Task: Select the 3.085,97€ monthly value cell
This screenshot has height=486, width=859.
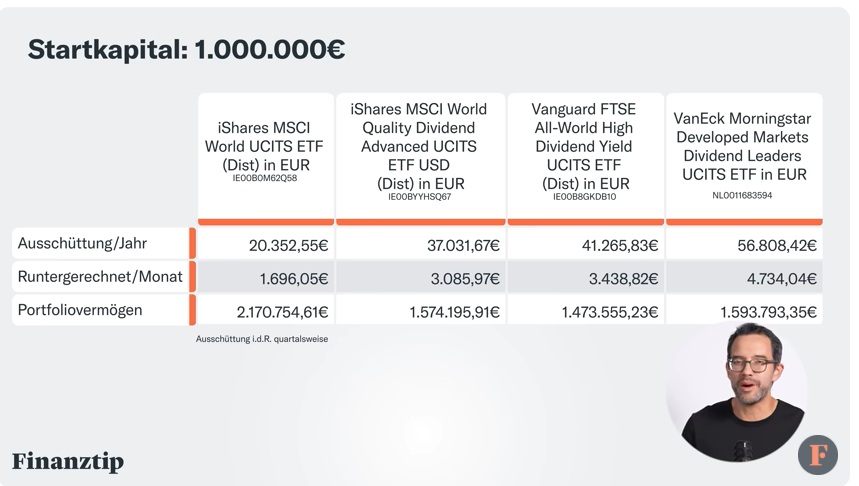Action: pos(420,278)
